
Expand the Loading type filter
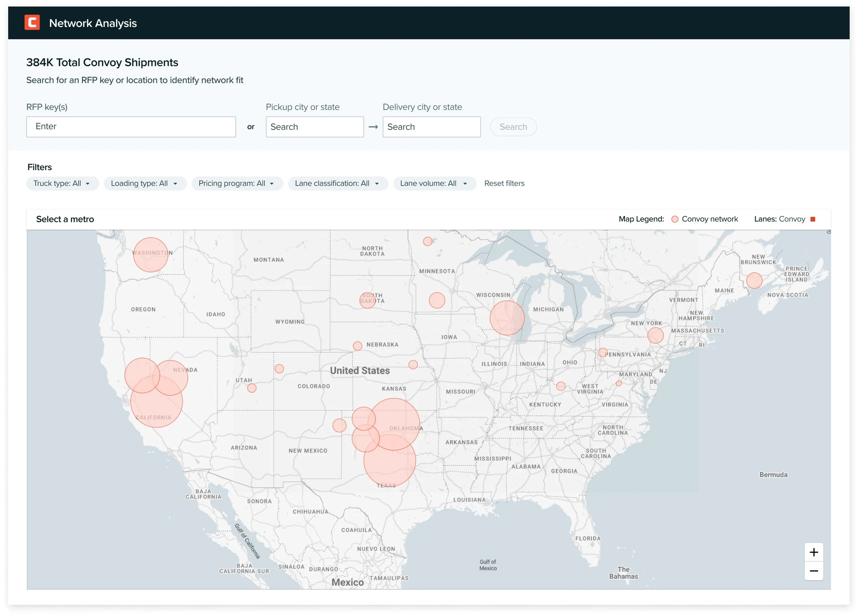(x=145, y=183)
